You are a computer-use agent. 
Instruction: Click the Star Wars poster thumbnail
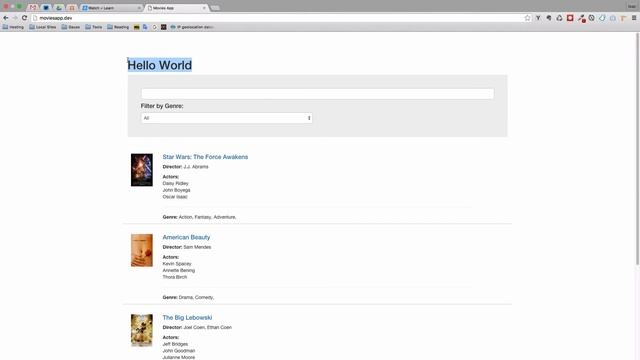click(142, 170)
